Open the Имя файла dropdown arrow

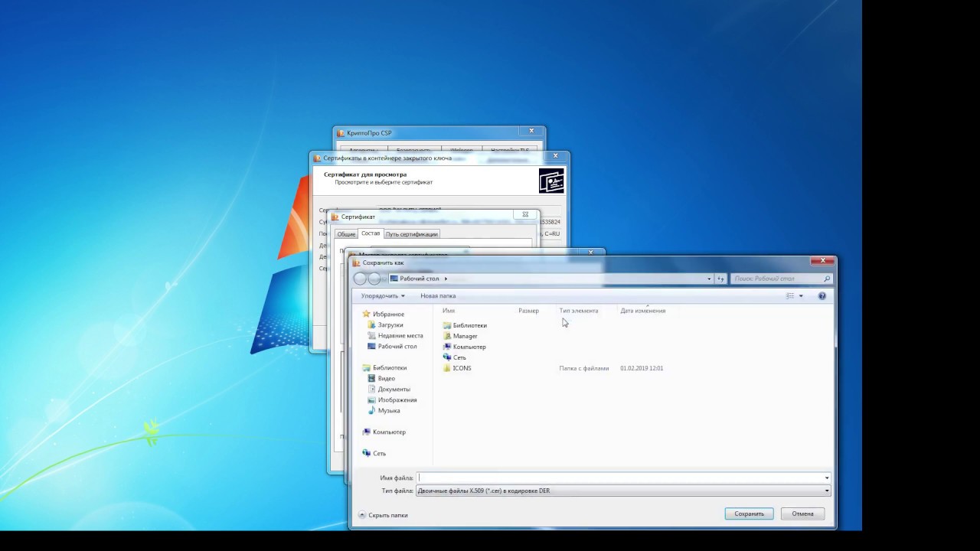click(827, 478)
